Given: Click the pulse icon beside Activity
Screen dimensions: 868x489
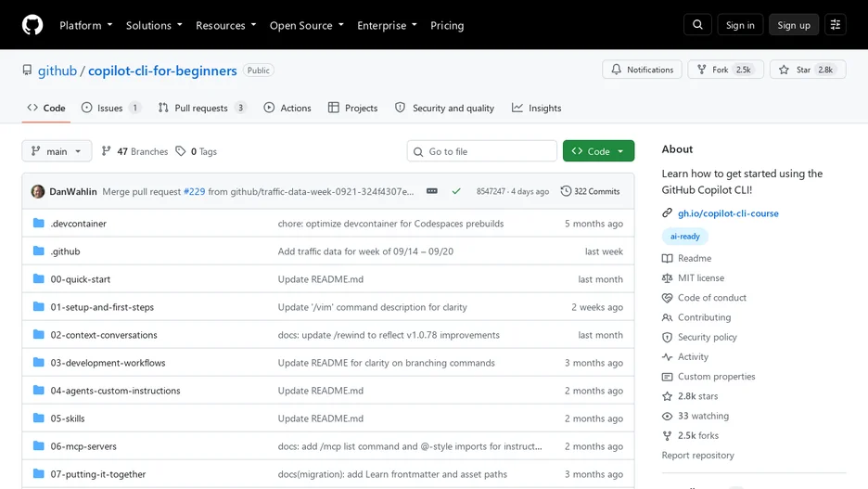Looking at the screenshot, I should coord(667,357).
